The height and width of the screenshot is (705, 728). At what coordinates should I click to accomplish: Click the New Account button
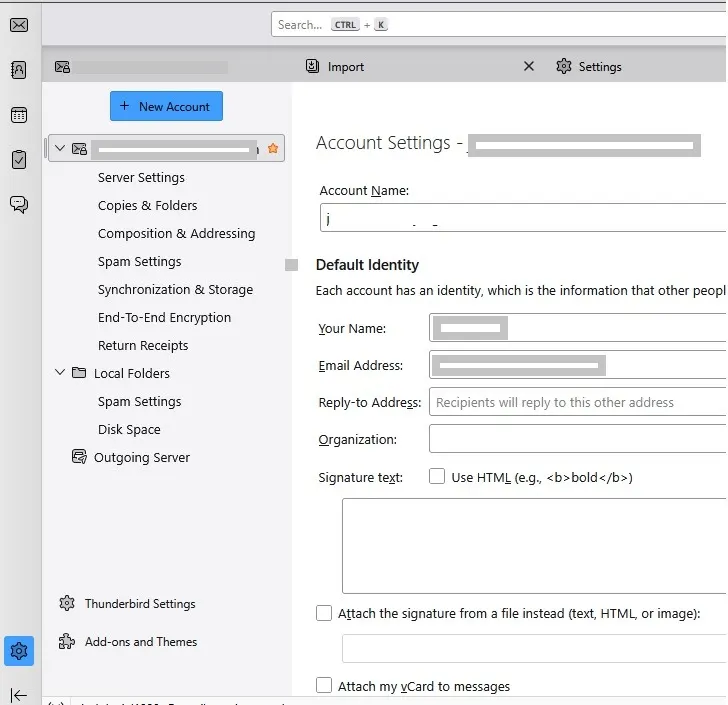[166, 106]
